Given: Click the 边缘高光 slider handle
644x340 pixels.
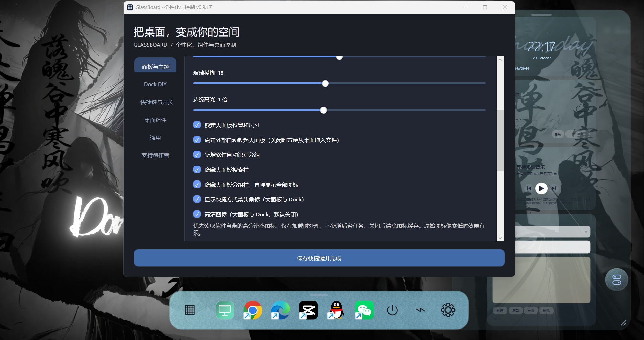Looking at the screenshot, I should pos(324,110).
